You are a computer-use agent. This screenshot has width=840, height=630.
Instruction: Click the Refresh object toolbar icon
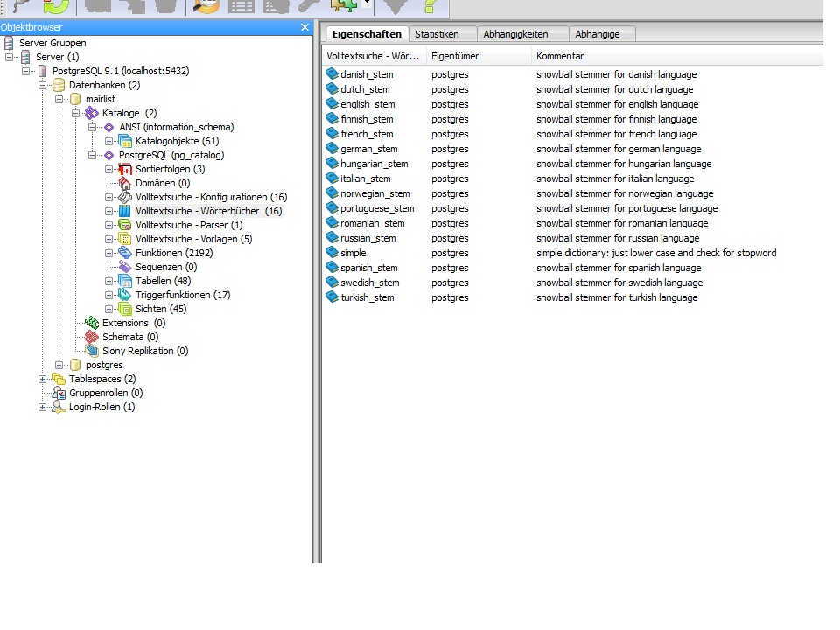pyautogui.click(x=53, y=9)
